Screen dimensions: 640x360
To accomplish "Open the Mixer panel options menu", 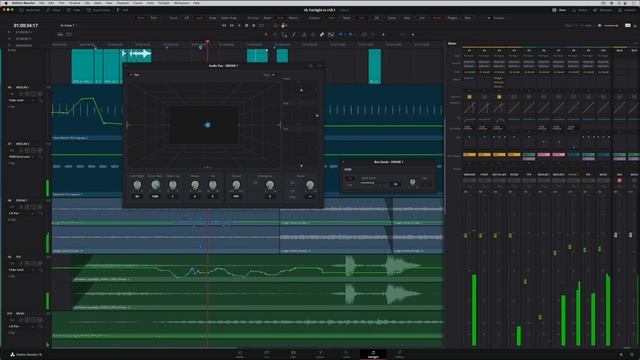I will point(636,43).
